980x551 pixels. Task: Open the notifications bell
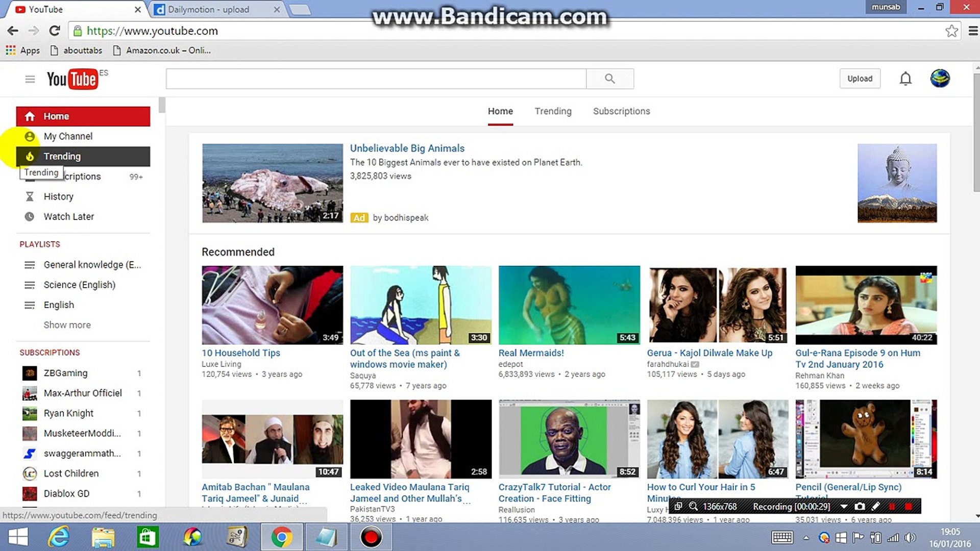tap(905, 79)
